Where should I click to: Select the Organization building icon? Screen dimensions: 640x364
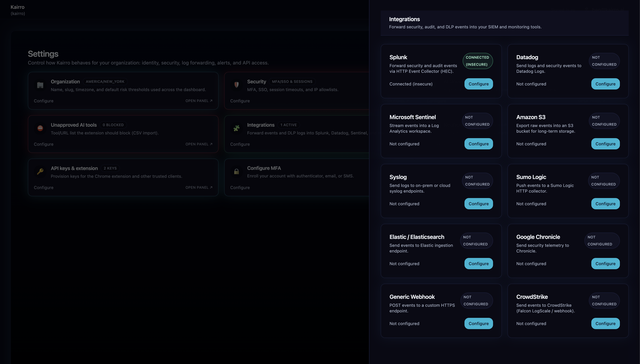click(x=40, y=85)
